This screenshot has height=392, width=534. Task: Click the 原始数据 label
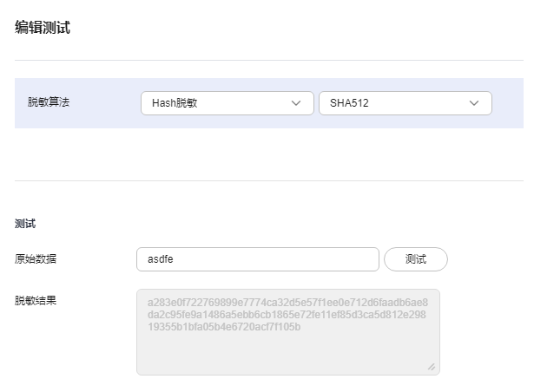pos(36,259)
